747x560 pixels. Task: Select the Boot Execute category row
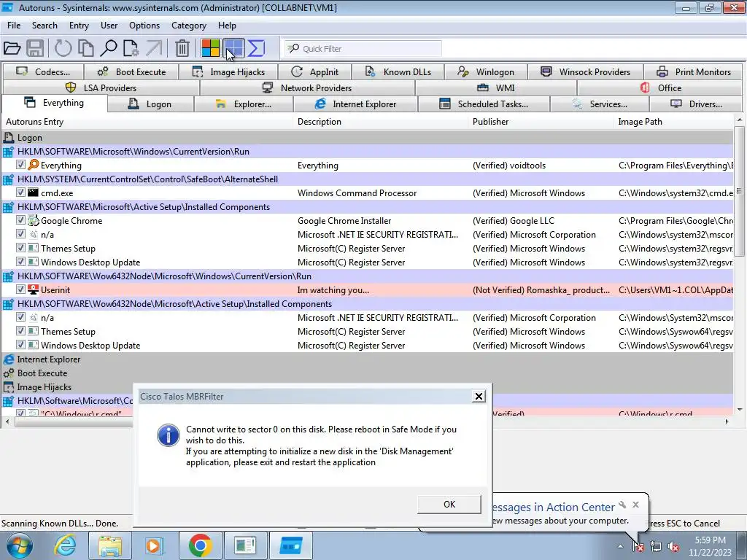368,373
